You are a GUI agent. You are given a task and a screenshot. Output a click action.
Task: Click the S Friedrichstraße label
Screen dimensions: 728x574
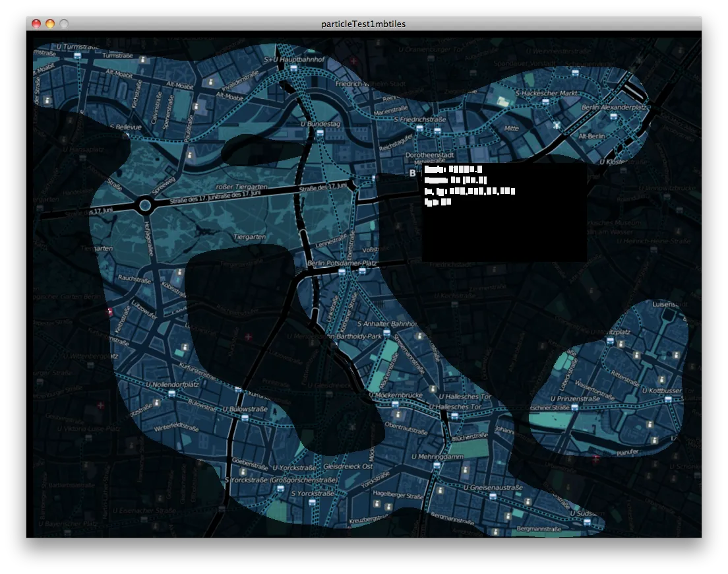[419, 119]
